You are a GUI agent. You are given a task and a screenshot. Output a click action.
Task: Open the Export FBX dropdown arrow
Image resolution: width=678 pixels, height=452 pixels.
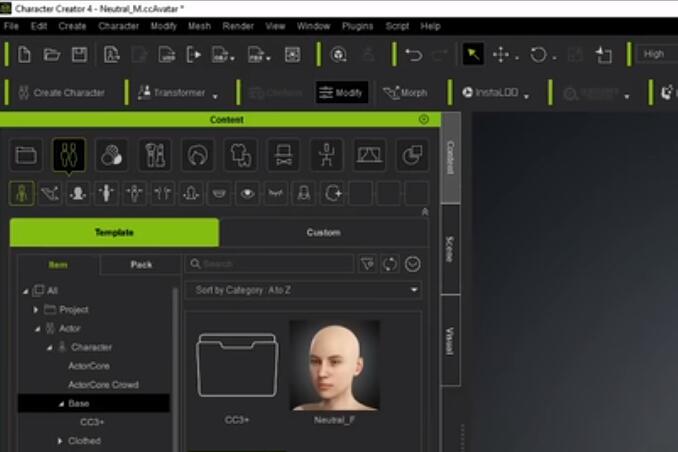(269, 58)
